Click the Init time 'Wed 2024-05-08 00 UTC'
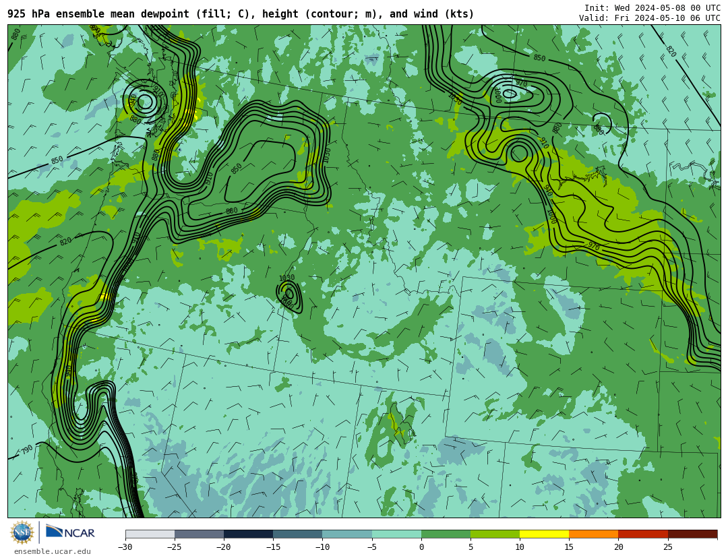 (x=667, y=8)
